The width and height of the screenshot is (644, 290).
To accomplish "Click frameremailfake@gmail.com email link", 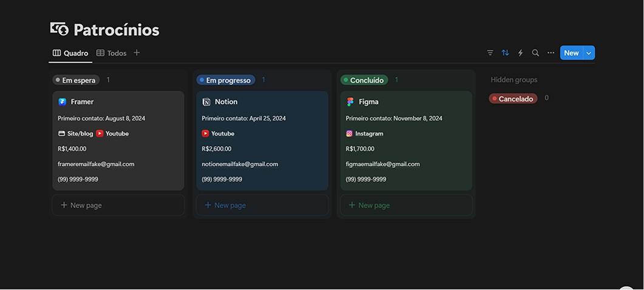I will 96,164.
